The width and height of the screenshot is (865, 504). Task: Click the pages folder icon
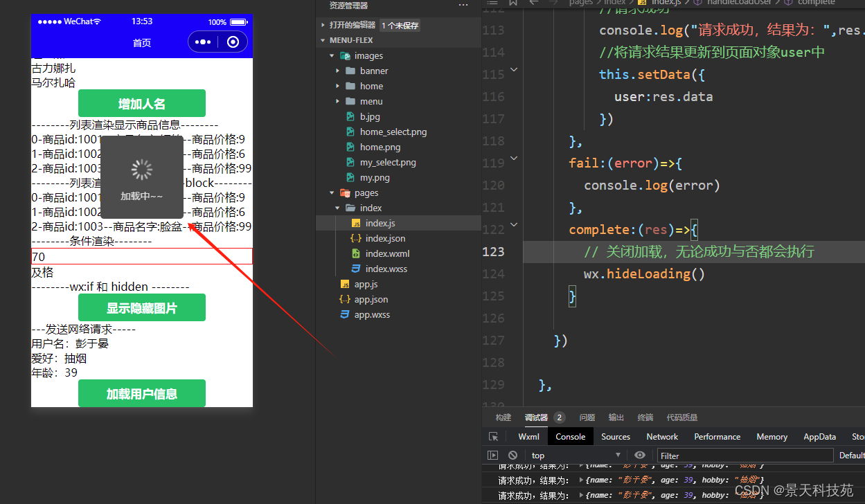pos(345,192)
